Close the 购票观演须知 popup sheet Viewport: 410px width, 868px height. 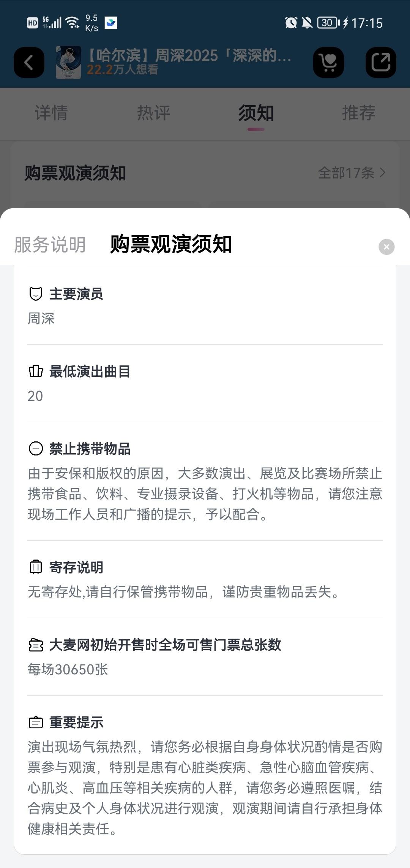click(386, 247)
